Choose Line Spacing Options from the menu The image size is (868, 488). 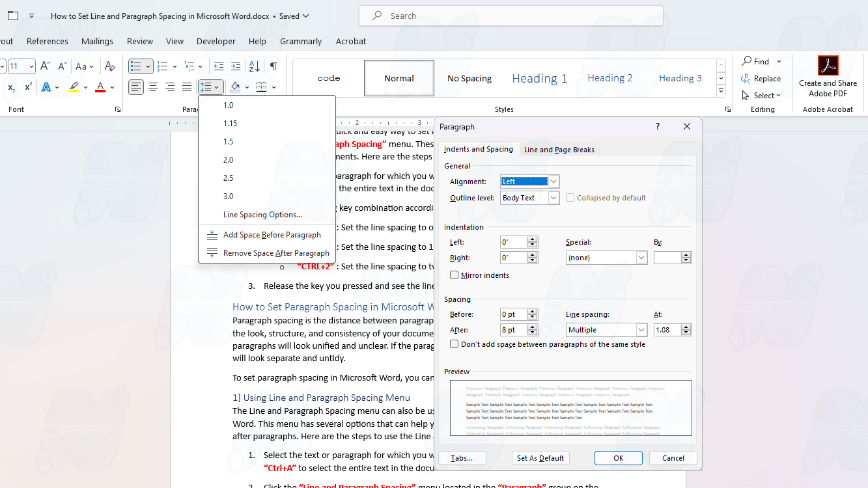pyautogui.click(x=262, y=215)
